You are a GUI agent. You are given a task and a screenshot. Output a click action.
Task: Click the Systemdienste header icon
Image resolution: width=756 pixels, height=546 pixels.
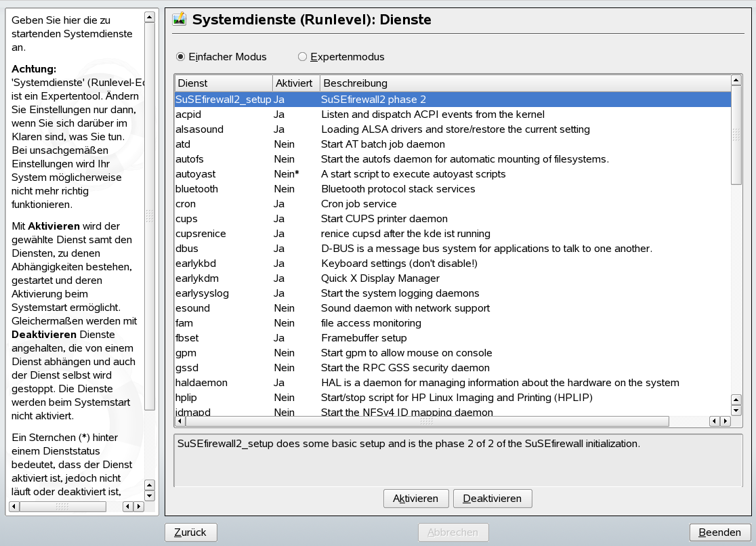tap(180, 20)
